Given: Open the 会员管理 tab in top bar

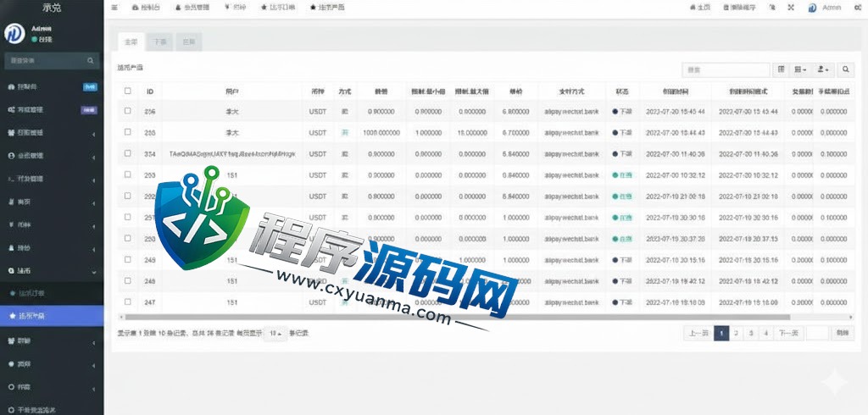Looking at the screenshot, I should coord(192,8).
